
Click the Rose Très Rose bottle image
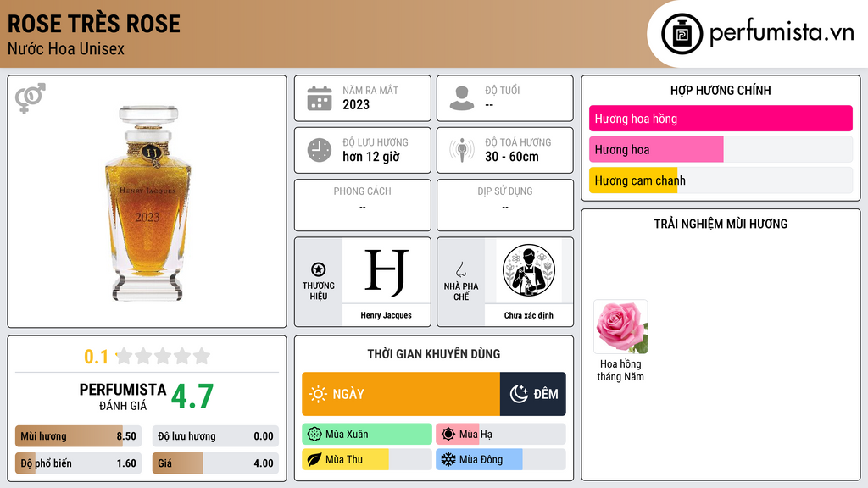[x=147, y=203]
